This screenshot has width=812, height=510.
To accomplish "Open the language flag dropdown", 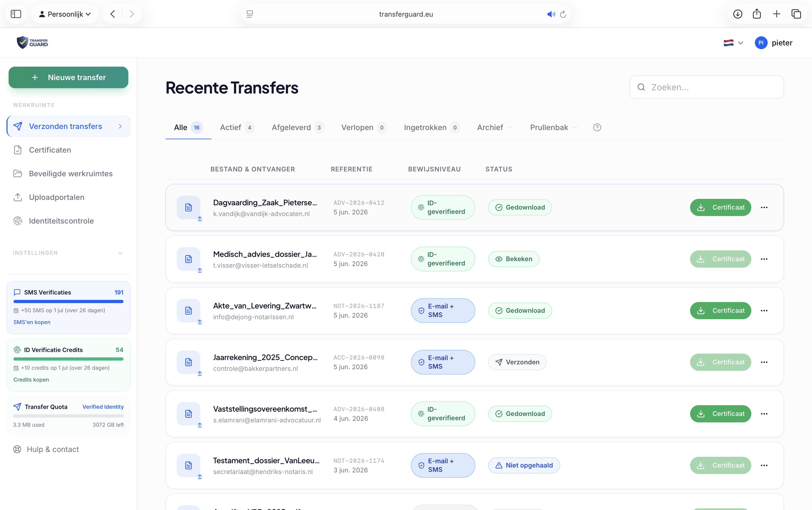I will pos(733,43).
